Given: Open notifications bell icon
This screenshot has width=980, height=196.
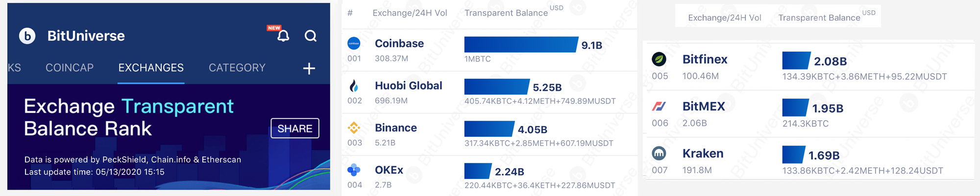Looking at the screenshot, I should pyautogui.click(x=283, y=36).
